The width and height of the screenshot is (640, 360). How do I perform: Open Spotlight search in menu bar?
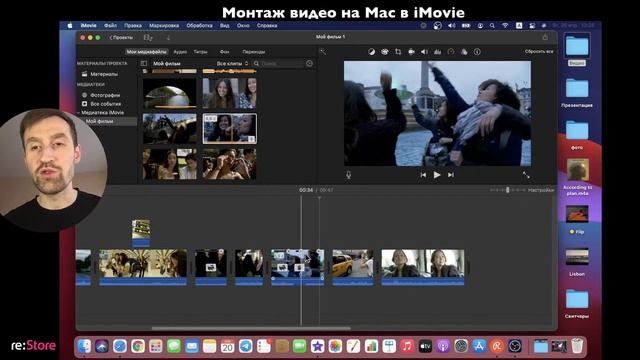pyautogui.click(x=492, y=25)
